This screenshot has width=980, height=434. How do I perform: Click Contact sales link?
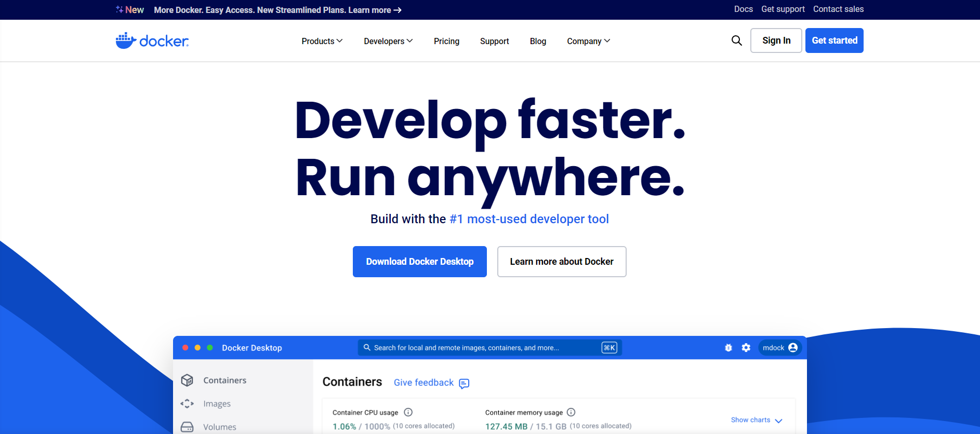pyautogui.click(x=838, y=9)
